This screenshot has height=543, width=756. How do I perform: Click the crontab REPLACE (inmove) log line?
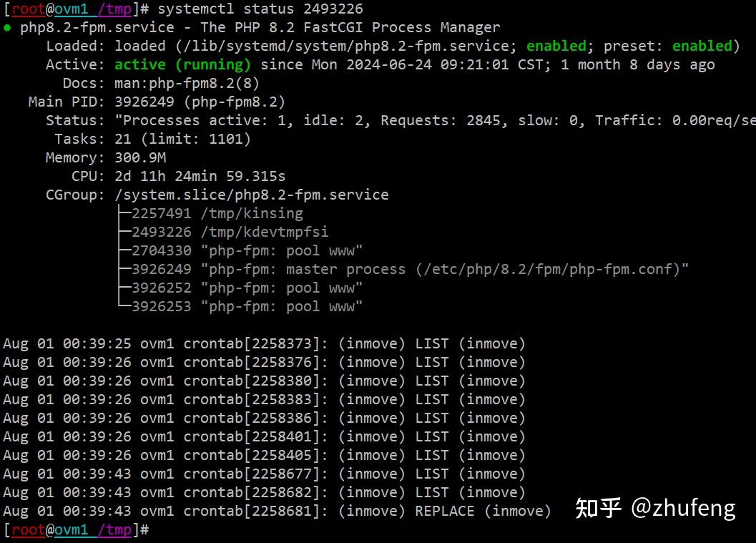[277, 512]
